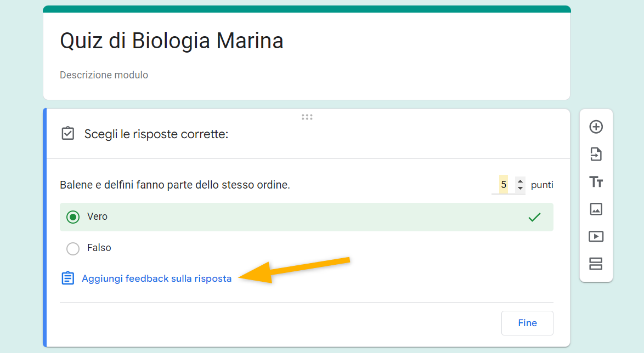Click the green checkmark on Vero row
Screen dimensions: 644x353
coord(534,217)
